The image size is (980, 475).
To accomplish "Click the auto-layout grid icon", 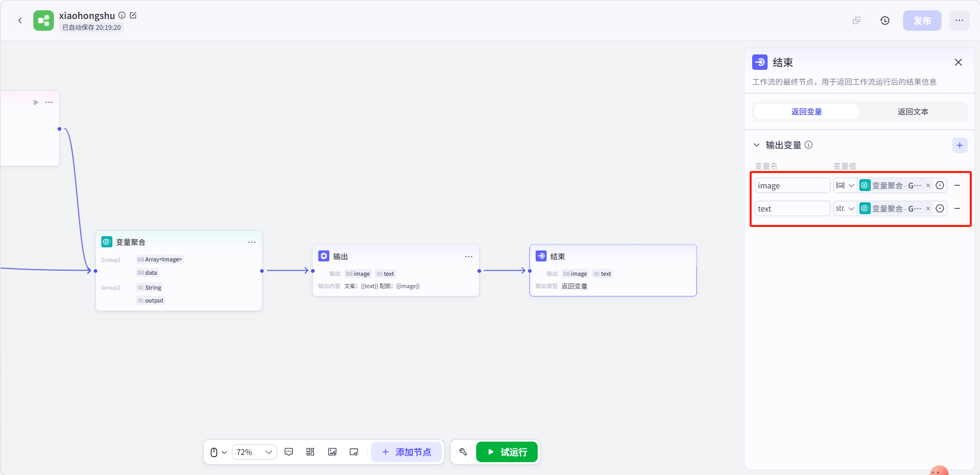I will (310, 452).
